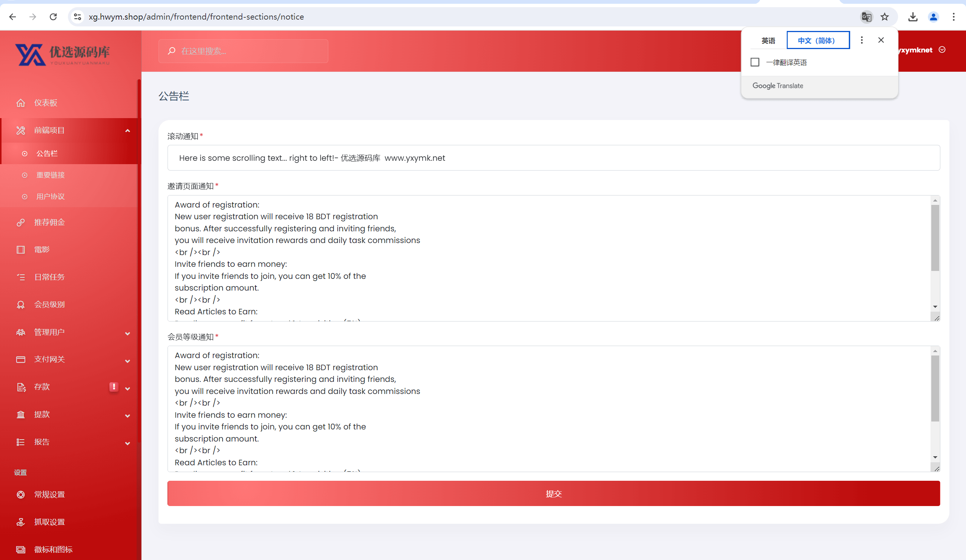Open the 電影 film icon entry
Viewport: 966px width, 560px height.
21,250
